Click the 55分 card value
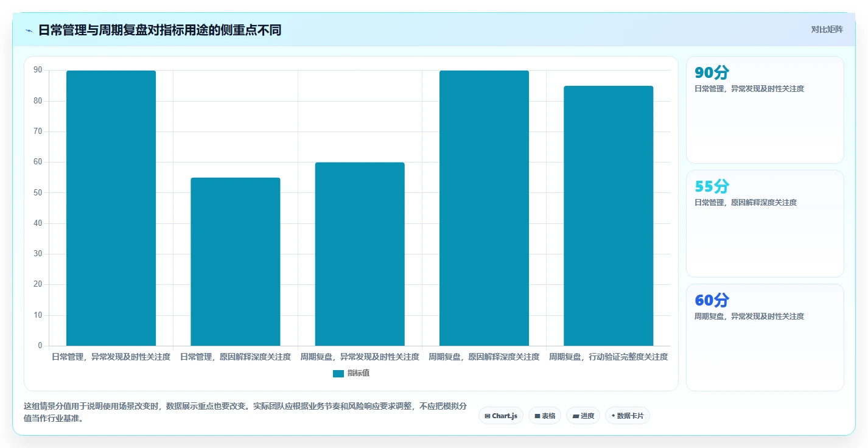868x448 pixels. coord(712,187)
